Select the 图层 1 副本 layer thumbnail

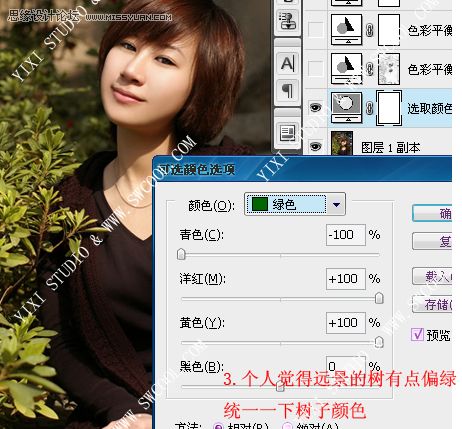[x=342, y=143]
